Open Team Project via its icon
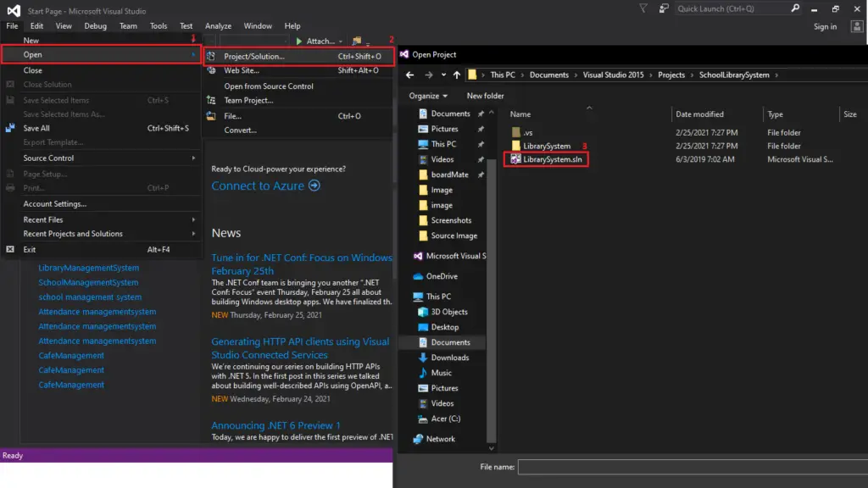 [x=209, y=100]
